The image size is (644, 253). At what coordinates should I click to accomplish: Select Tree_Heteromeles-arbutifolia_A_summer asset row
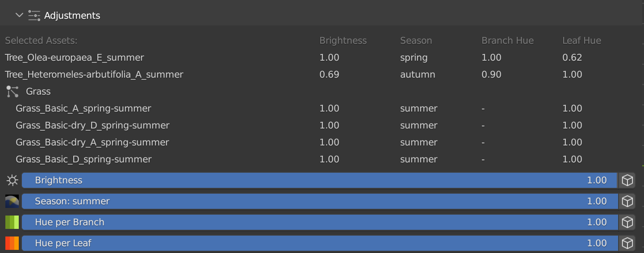94,75
